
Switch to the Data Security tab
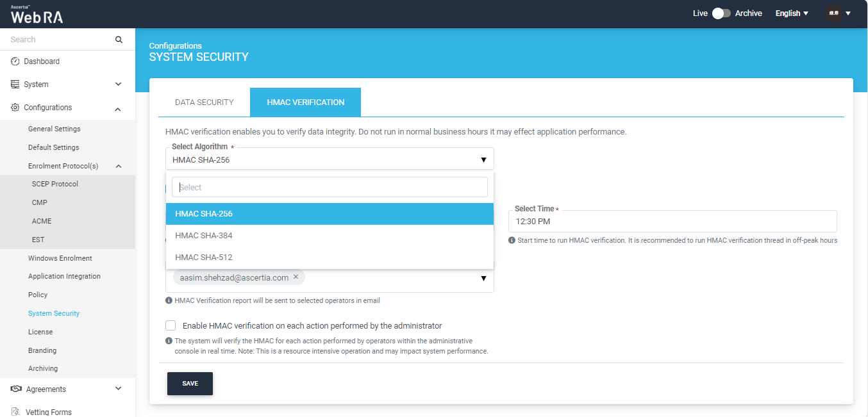pos(204,102)
